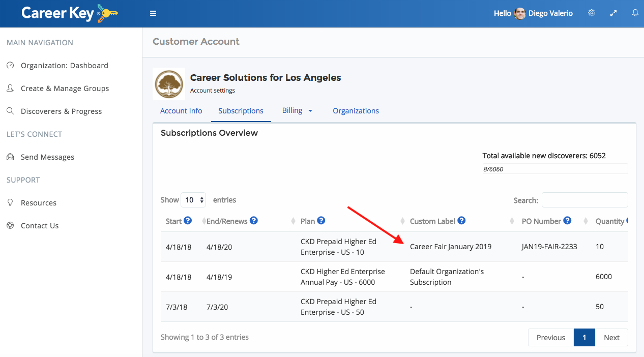This screenshot has height=357, width=644.
Task: Open the entries-per-page dropdown
Action: tap(194, 200)
